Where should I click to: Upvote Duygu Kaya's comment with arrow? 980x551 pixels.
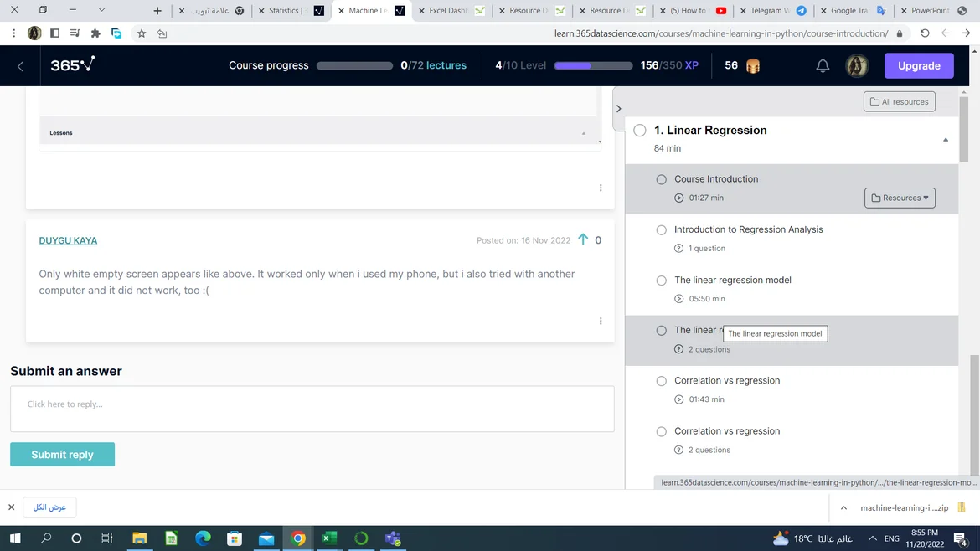pos(583,239)
